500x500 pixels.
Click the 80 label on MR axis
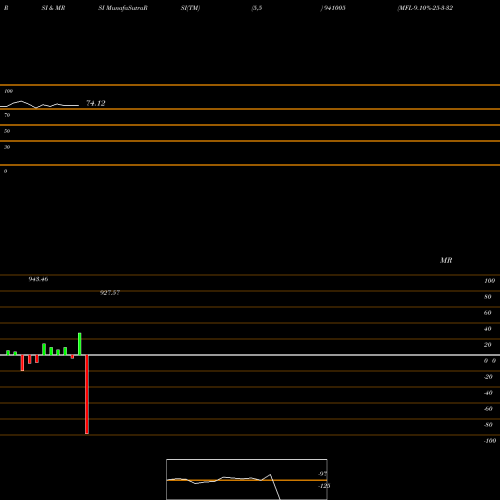coord(488,297)
